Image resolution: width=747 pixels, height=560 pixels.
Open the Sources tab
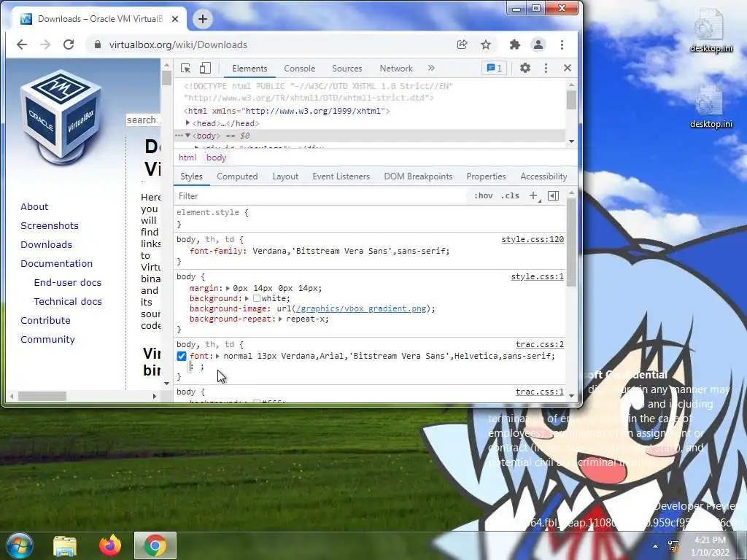point(347,69)
